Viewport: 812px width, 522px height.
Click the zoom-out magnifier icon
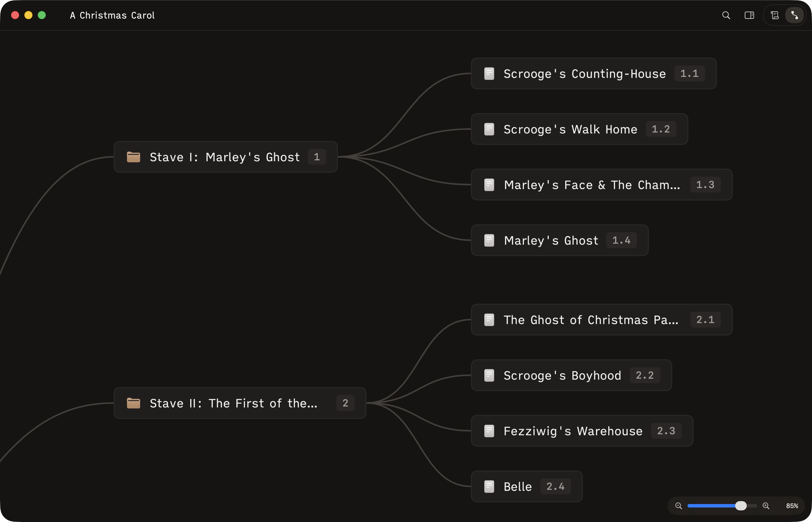pos(679,506)
